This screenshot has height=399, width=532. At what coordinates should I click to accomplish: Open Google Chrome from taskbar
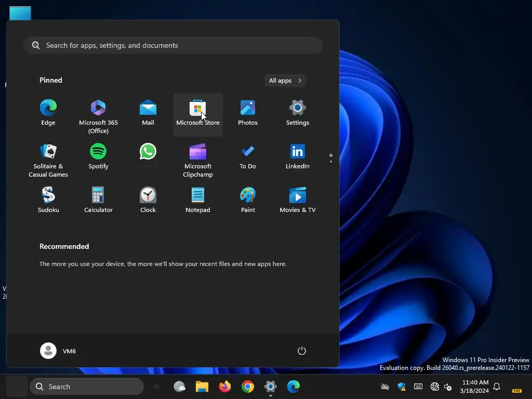pos(248,387)
